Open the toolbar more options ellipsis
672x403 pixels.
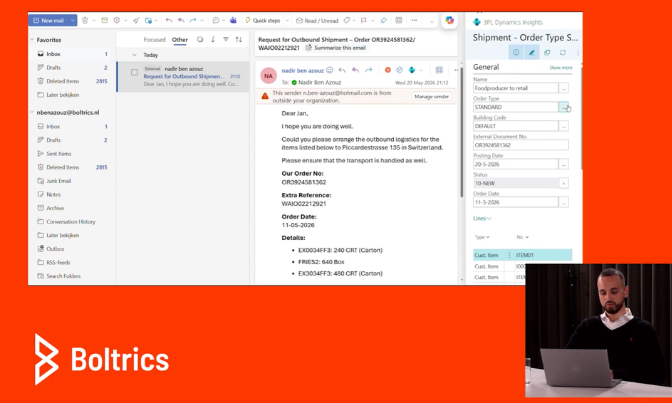414,20
